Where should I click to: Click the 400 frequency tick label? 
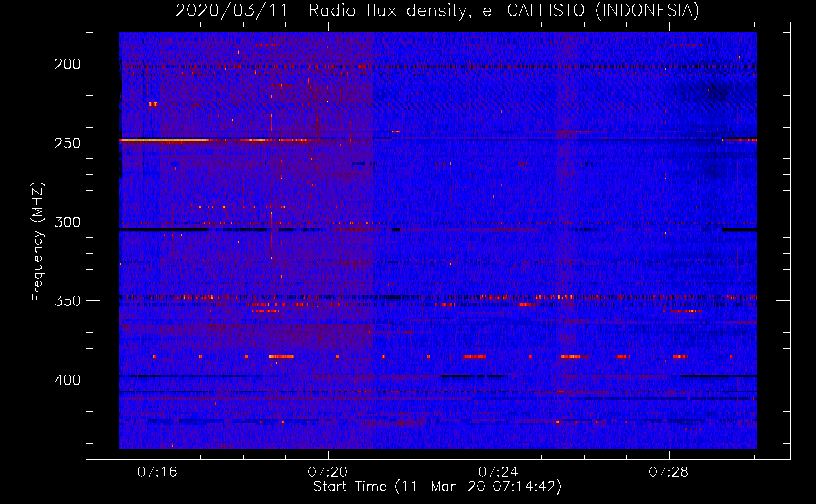coord(68,380)
